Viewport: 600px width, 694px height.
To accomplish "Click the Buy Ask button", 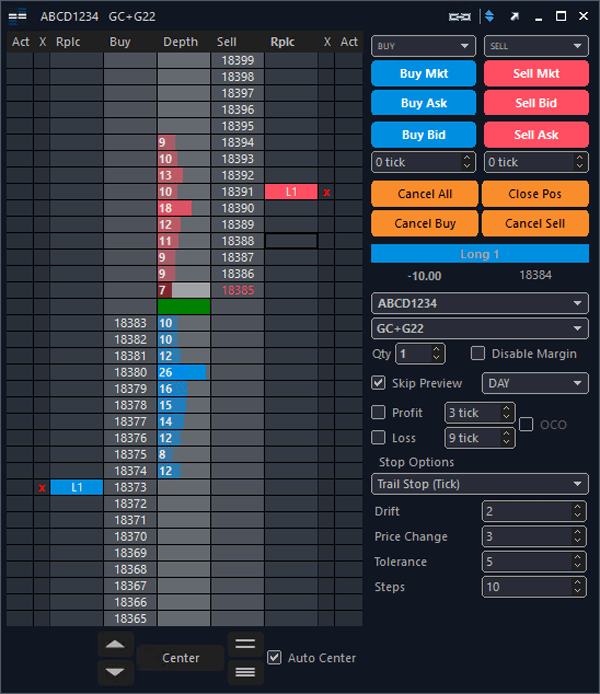I will (x=423, y=103).
